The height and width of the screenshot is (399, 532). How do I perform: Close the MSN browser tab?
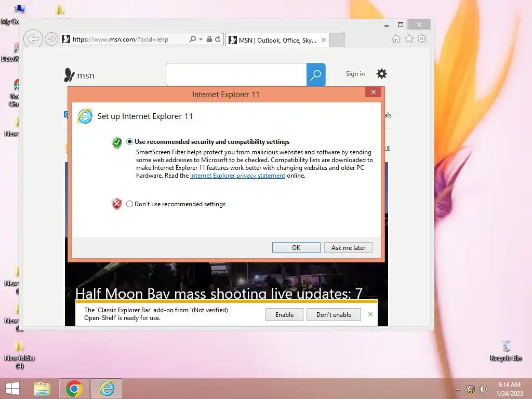[324, 40]
